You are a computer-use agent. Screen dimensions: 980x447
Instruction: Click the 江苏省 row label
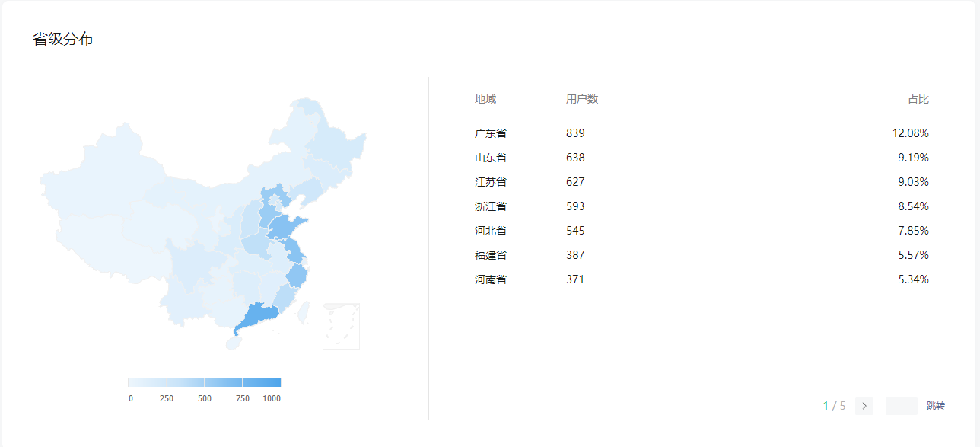tap(491, 182)
